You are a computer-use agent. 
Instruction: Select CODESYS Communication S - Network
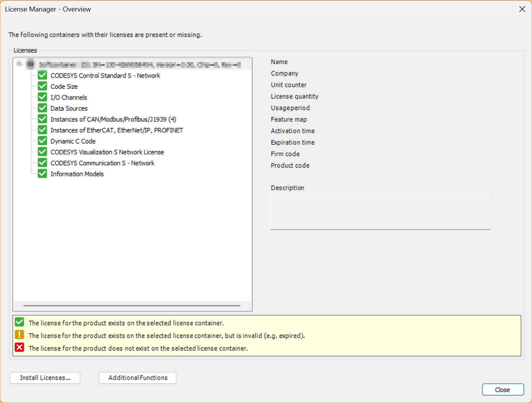[x=102, y=163]
